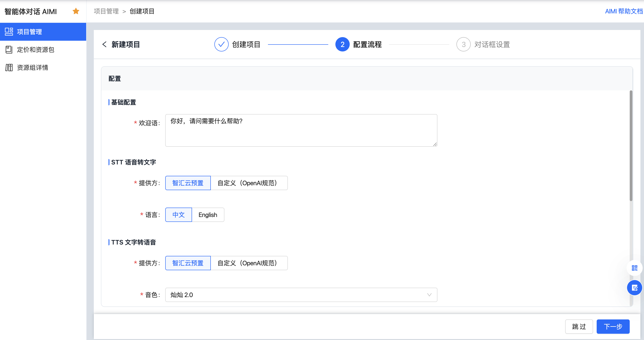Click the checkmark circle for 创建项目 step
644x340 pixels.
tap(221, 44)
